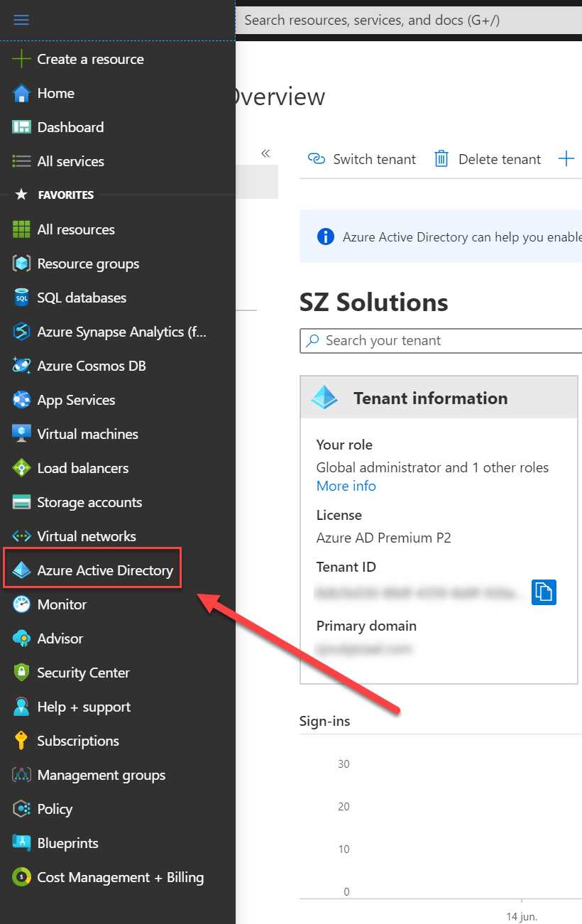The height and width of the screenshot is (924, 582).
Task: Click the Monitor service icon
Action: click(x=21, y=604)
